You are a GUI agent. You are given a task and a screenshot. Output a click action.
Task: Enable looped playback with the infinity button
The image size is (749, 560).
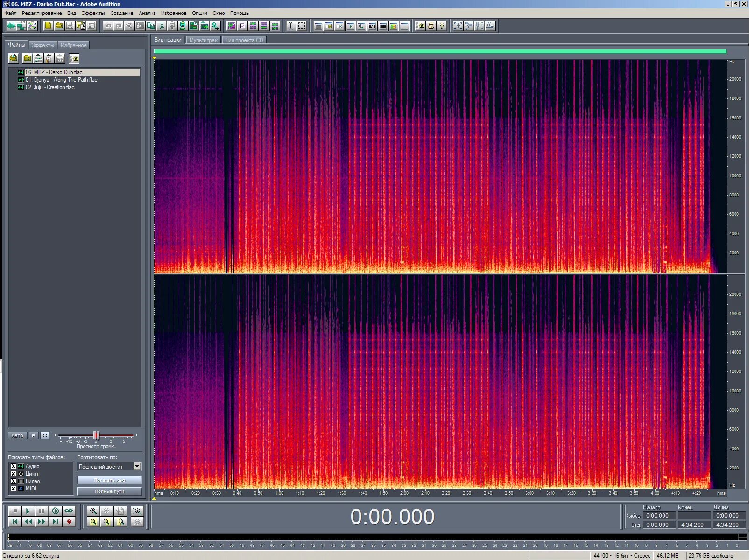tap(69, 511)
